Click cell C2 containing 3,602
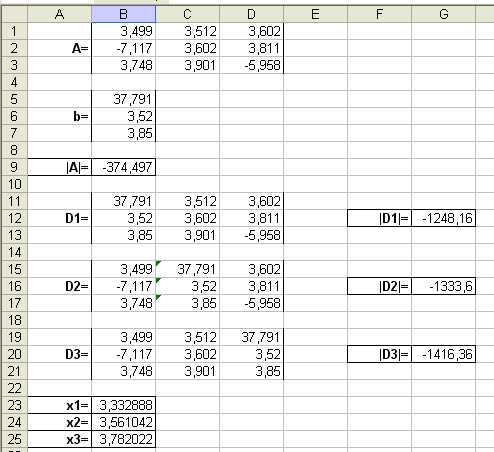494x452 pixels. pyautogui.click(x=187, y=48)
